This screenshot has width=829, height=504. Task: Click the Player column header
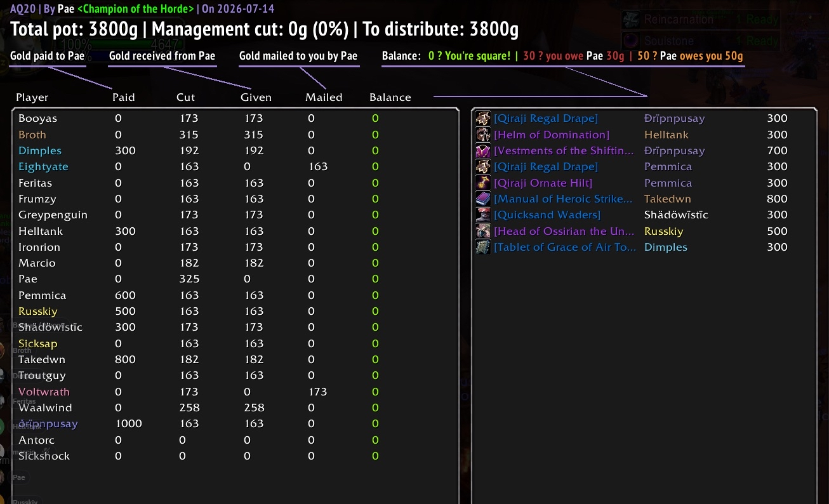click(32, 97)
